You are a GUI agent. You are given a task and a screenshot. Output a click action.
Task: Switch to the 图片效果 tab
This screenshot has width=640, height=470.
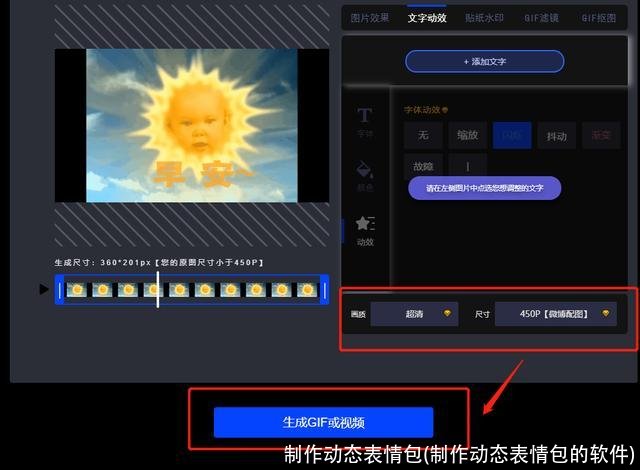[370, 18]
